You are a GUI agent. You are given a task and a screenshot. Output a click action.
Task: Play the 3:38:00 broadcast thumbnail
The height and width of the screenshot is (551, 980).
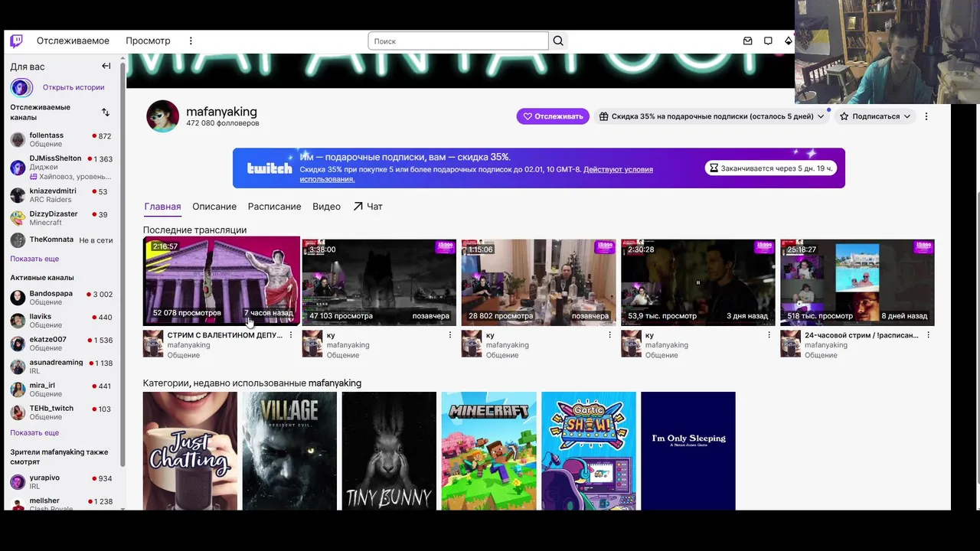379,282
